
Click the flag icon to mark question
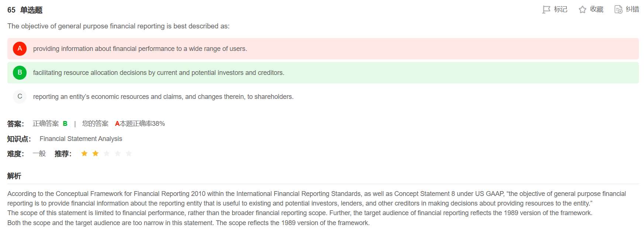coord(546,10)
